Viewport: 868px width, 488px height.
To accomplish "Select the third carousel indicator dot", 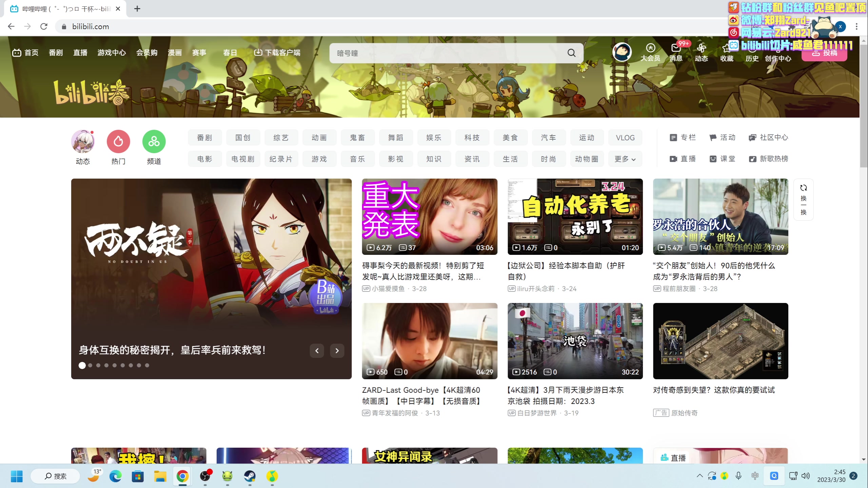I will click(x=98, y=365).
